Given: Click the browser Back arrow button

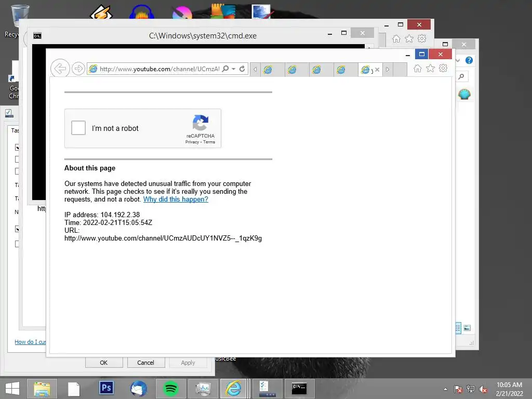Looking at the screenshot, I should 60,69.
